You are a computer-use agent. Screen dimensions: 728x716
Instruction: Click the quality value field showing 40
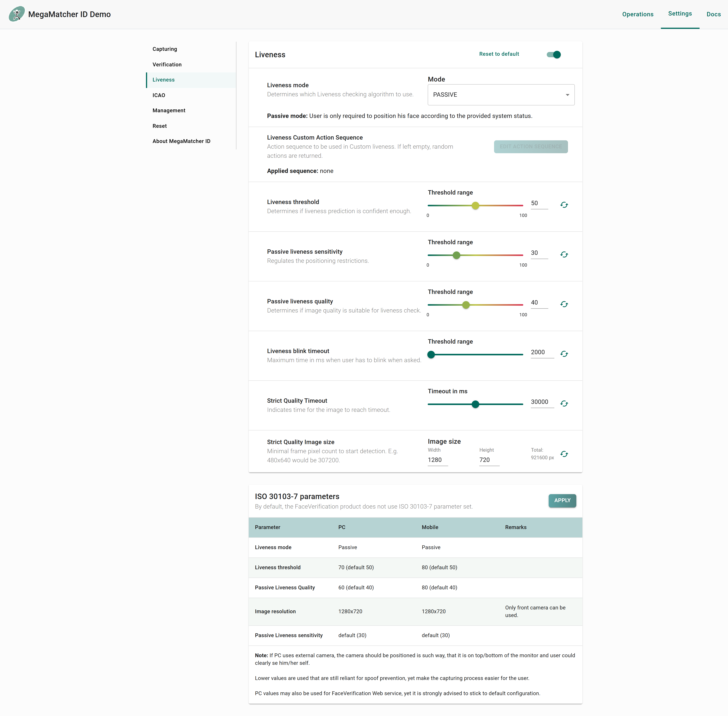tap(539, 303)
